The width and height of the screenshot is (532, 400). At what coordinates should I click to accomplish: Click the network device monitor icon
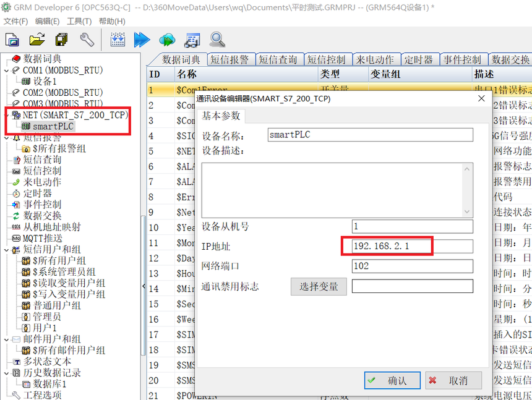(x=192, y=40)
